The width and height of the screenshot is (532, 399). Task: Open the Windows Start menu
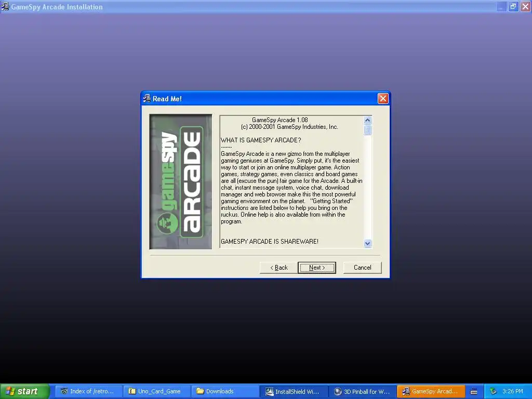[x=25, y=391]
